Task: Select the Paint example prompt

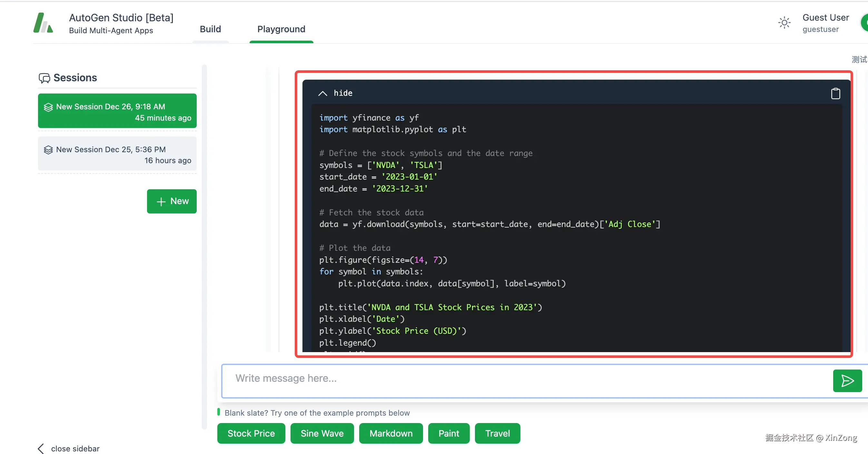Action: point(449,433)
